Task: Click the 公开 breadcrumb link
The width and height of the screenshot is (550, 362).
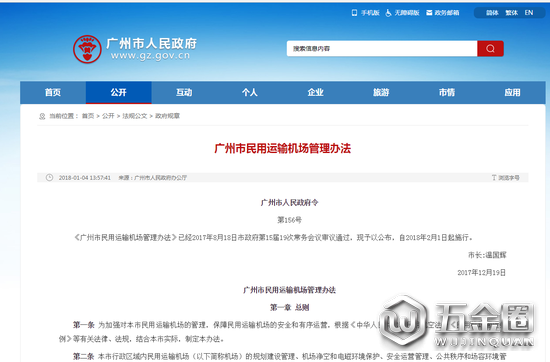Action: (108, 116)
